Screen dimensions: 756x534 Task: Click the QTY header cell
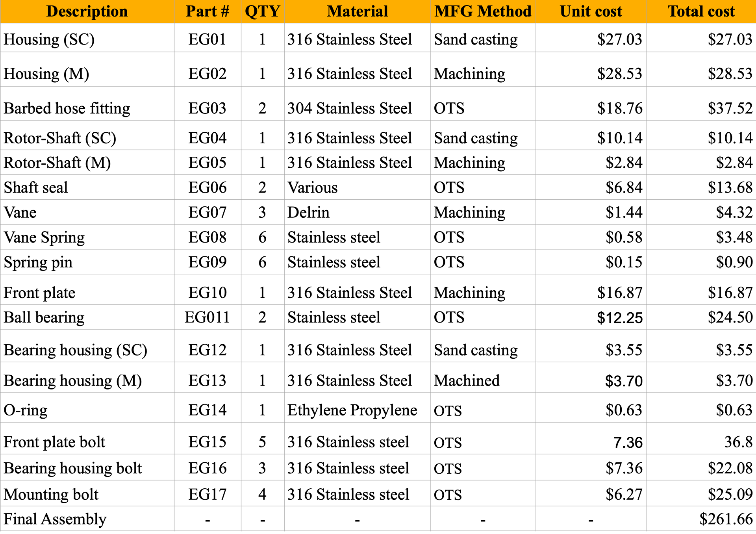tap(262, 11)
